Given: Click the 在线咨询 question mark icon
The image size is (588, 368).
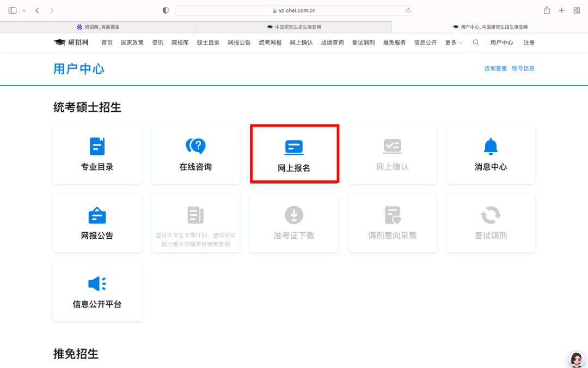Looking at the screenshot, I should coord(195,146).
